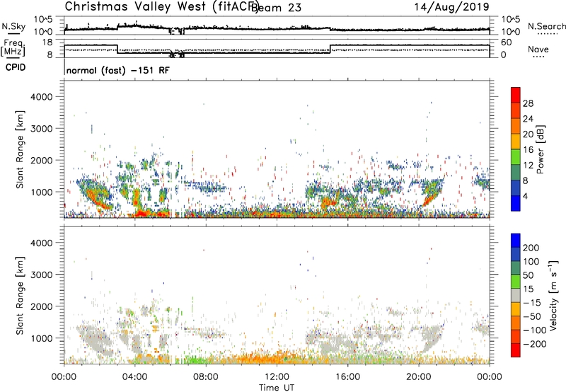The height and width of the screenshot is (392, 566).
Task: Click the '2000' tick on velocity panel
Action: (x=42, y=306)
